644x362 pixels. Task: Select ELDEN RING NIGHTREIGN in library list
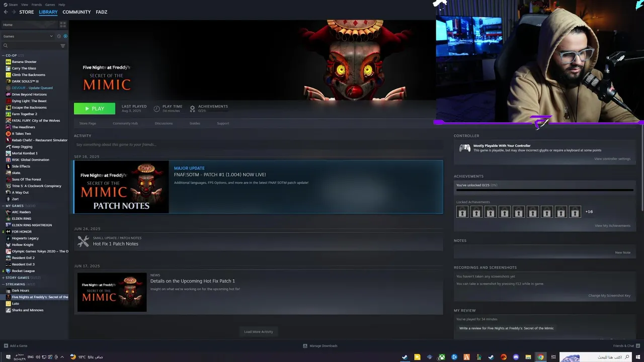[32, 225]
